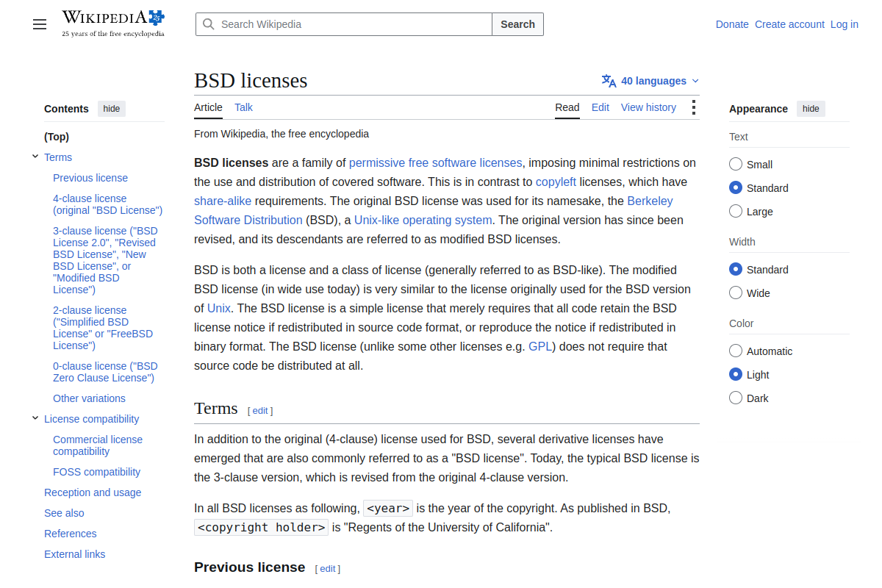
Task: Hide the Appearance panel
Action: (x=811, y=109)
